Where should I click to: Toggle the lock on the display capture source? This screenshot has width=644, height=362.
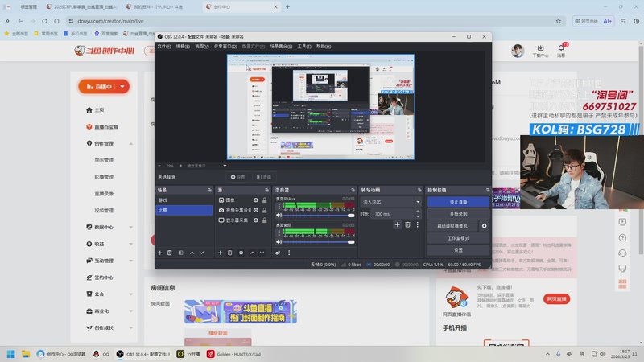265,220
